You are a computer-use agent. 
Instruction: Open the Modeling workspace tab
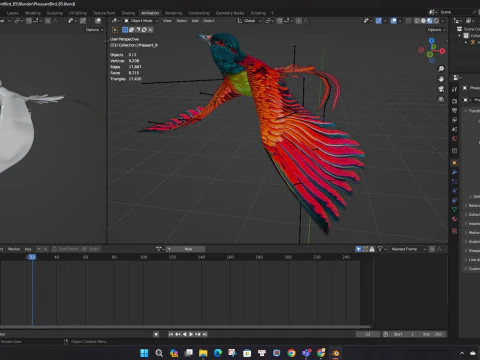33,13
